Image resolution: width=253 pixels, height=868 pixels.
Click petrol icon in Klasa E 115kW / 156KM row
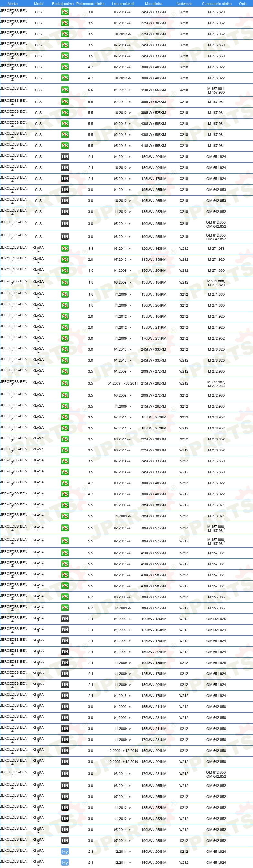[65, 259]
